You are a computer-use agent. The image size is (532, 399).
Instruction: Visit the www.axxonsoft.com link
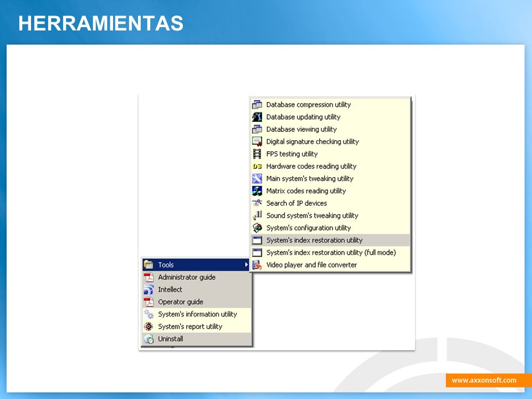484,380
